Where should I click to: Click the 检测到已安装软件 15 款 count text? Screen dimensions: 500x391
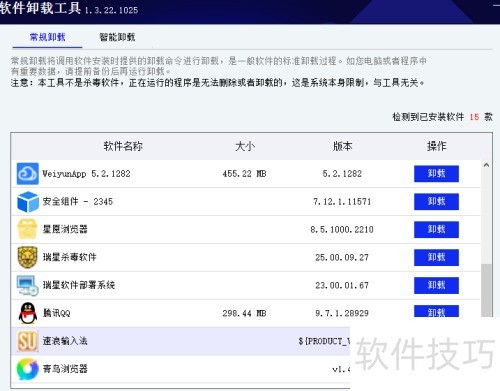pyautogui.click(x=442, y=117)
